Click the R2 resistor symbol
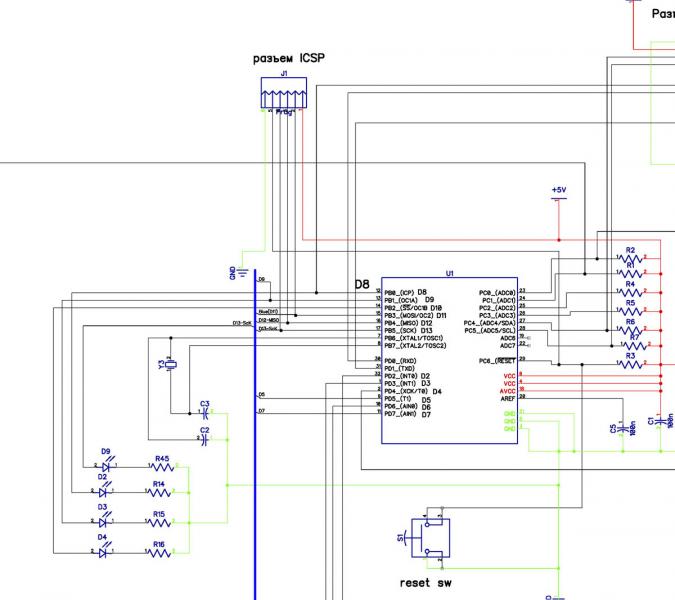Viewport: 675px width, 600px height. tap(631, 259)
